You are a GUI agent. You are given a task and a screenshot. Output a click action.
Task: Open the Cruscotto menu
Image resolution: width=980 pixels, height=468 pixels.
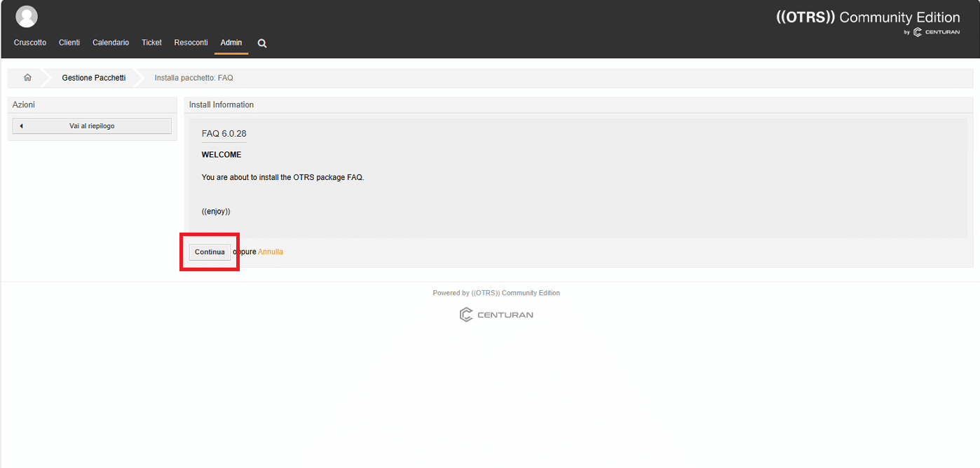point(30,43)
